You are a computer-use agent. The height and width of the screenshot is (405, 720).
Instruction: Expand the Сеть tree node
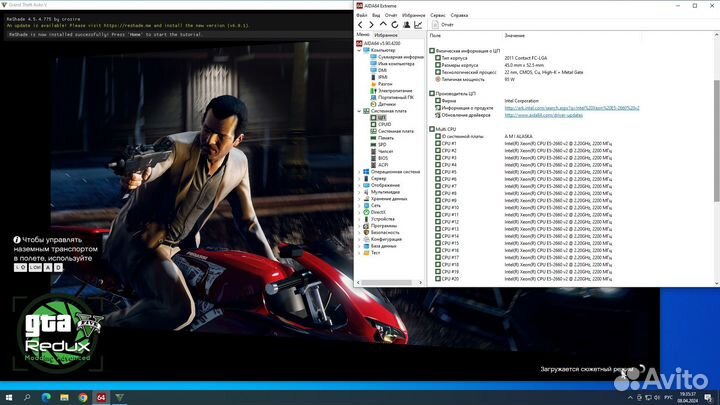pos(359,206)
